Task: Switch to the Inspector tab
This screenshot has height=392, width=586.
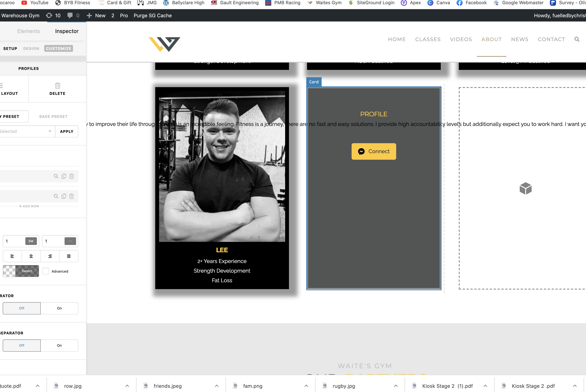Action: pyautogui.click(x=67, y=31)
